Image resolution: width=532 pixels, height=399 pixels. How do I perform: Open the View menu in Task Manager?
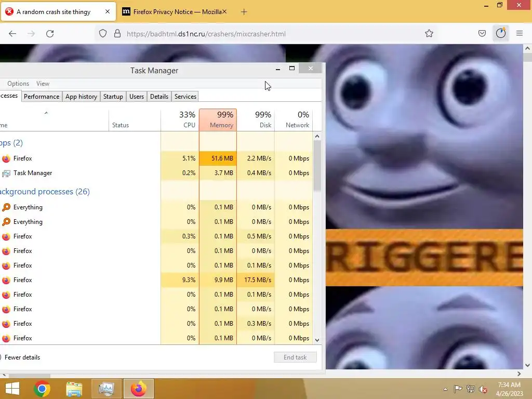43,84
